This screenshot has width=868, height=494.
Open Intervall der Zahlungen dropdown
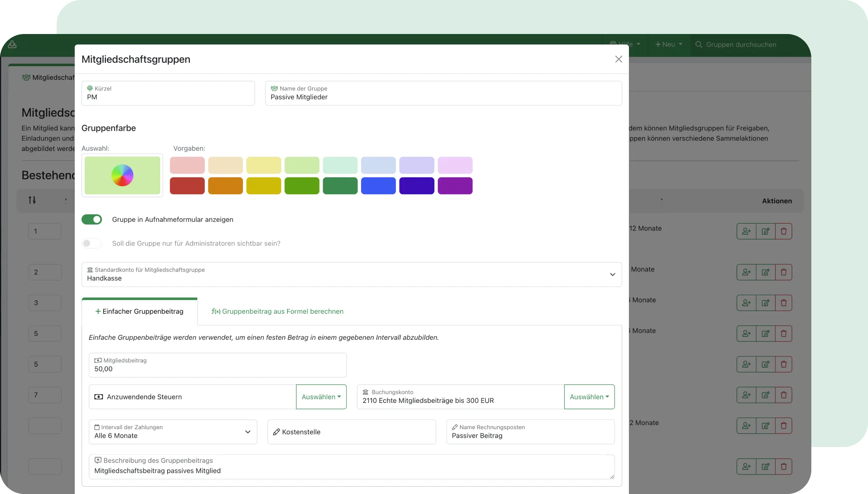[173, 432]
